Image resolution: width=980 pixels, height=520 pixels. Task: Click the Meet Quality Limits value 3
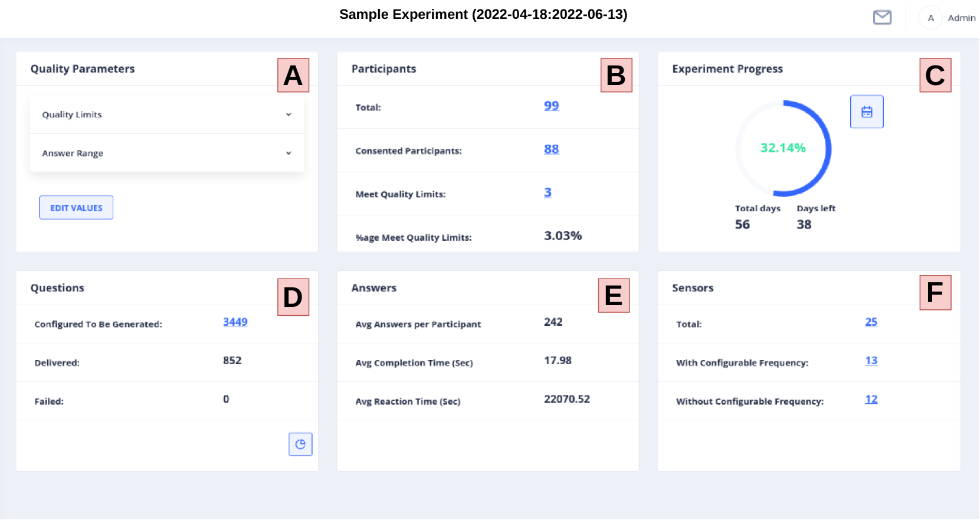coord(548,192)
